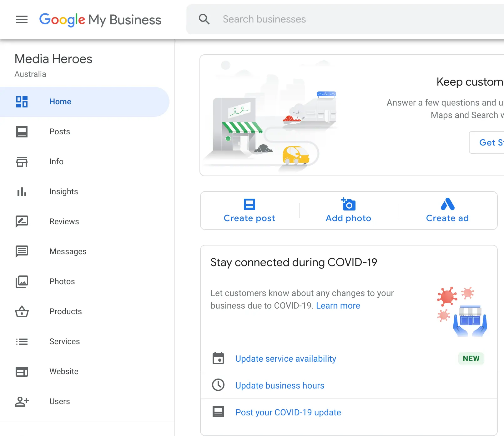Image resolution: width=504 pixels, height=436 pixels.
Task: Click the Get Started button
Action: (487, 142)
